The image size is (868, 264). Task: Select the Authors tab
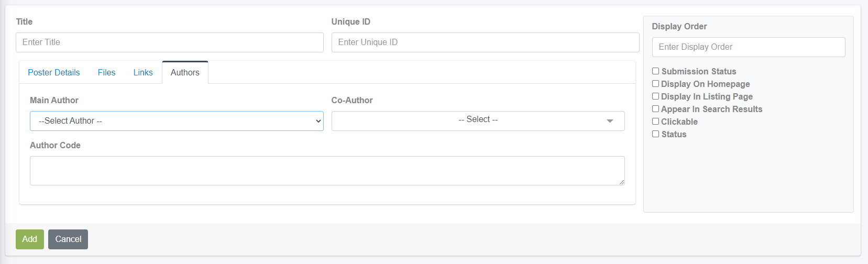(185, 72)
